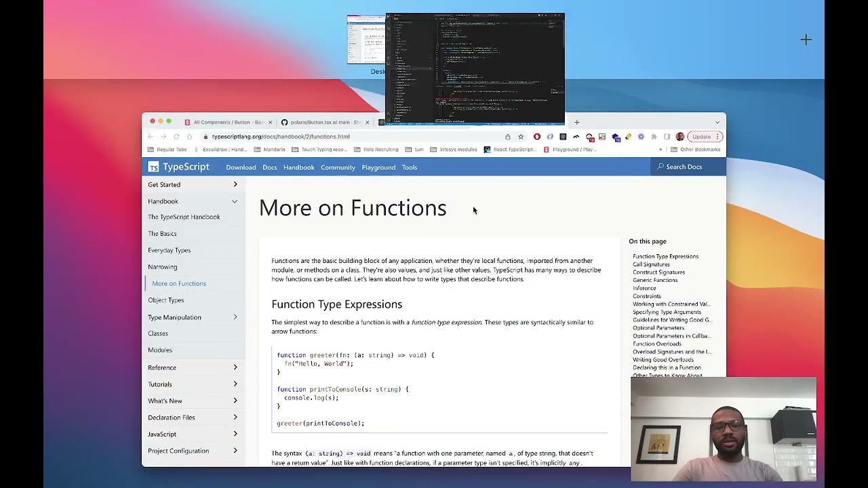Collapse the Handbook section
The width and height of the screenshot is (868, 488).
pos(235,201)
